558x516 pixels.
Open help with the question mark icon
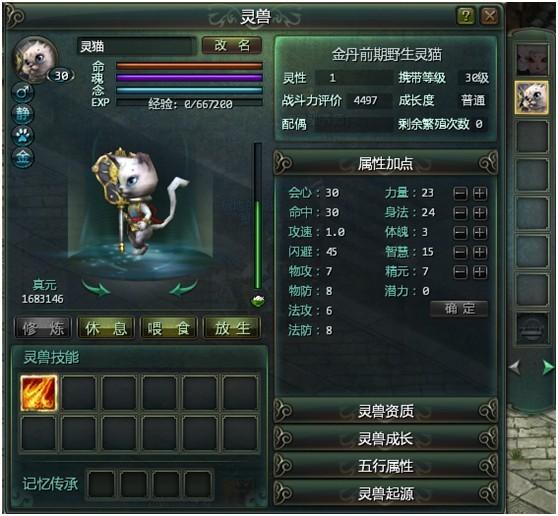(x=466, y=16)
